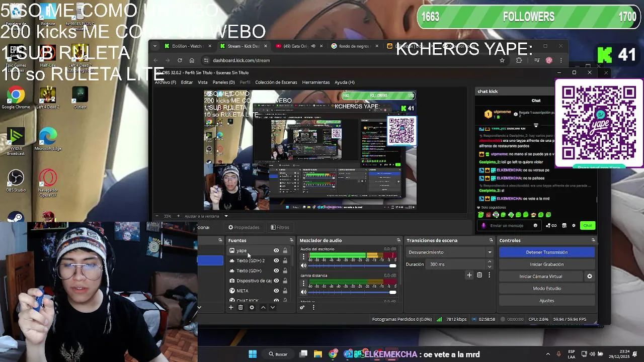Add a new source with plus icon
Screen dimensions: 644x362
tap(231, 307)
